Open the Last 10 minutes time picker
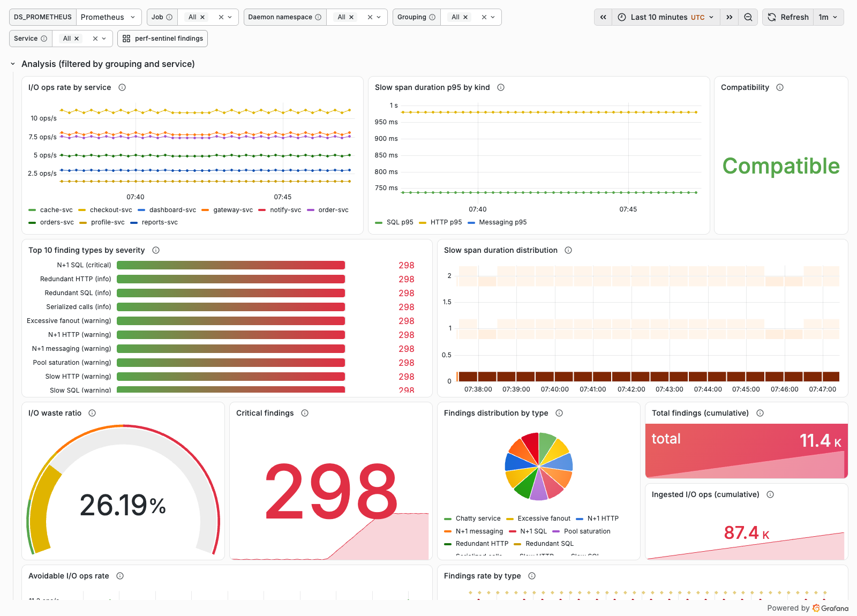Image resolution: width=857 pixels, height=616 pixels. [666, 17]
